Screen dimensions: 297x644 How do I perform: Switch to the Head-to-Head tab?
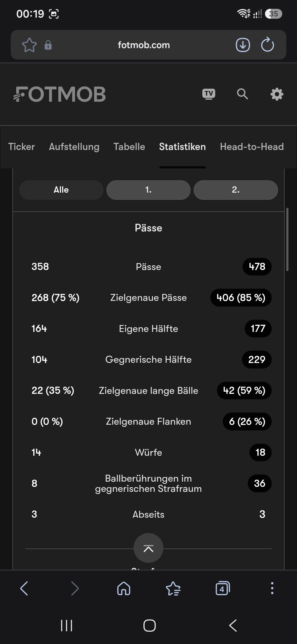252,147
